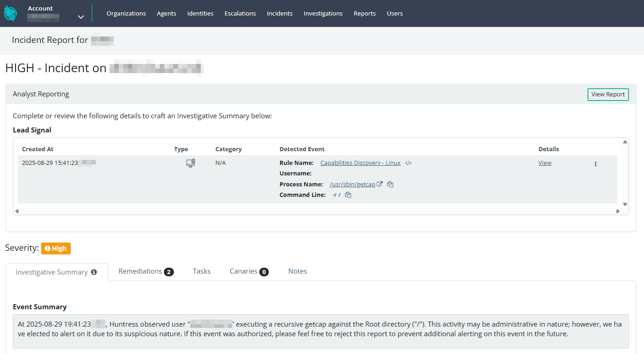This screenshot has width=644, height=354.
Task: Open the signal row kebab menu
Action: coord(596,164)
